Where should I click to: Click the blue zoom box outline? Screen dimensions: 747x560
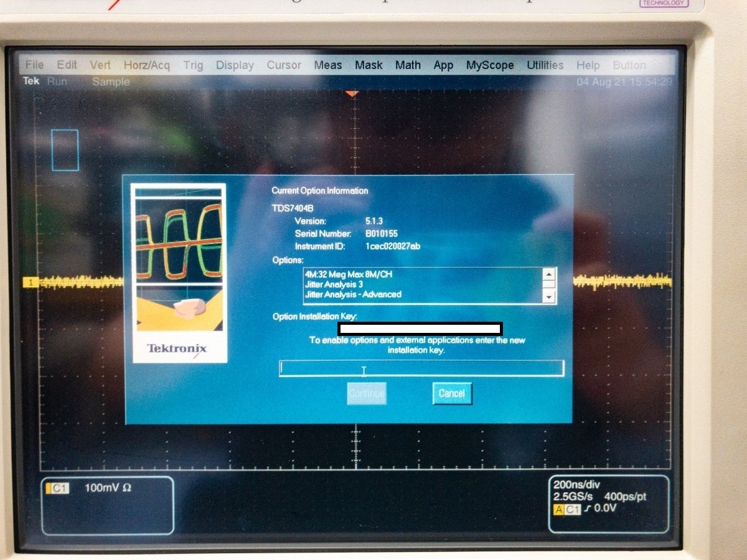(65, 150)
